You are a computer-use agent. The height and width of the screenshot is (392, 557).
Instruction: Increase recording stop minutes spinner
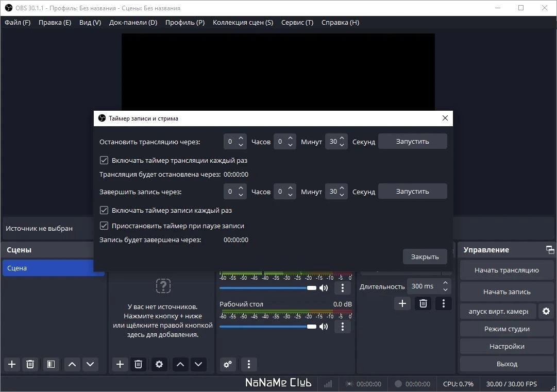290,188
